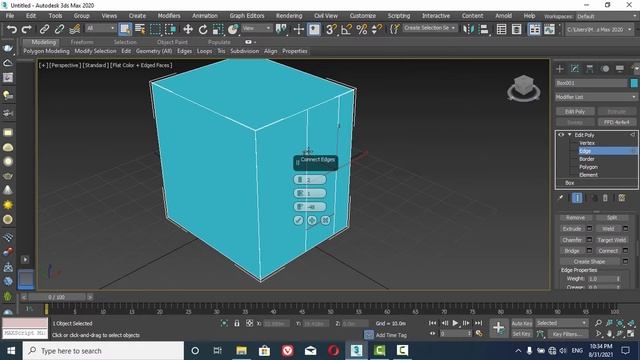This screenshot has height=360, width=640.
Task: Open Select by Name dialog
Action: (140, 29)
